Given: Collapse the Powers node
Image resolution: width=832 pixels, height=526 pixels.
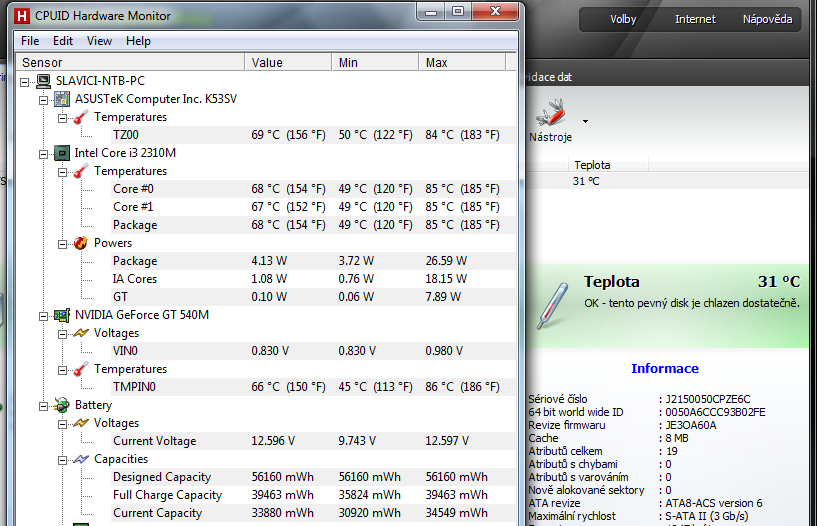Looking at the screenshot, I should point(63,244).
